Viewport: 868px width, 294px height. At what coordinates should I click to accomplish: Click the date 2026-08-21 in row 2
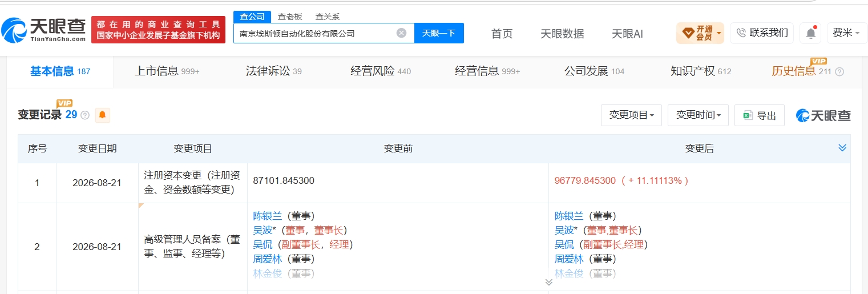point(97,247)
